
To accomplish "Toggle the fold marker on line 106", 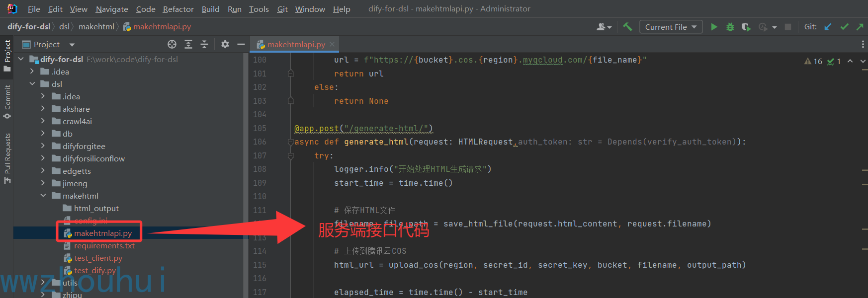I will click(x=291, y=142).
